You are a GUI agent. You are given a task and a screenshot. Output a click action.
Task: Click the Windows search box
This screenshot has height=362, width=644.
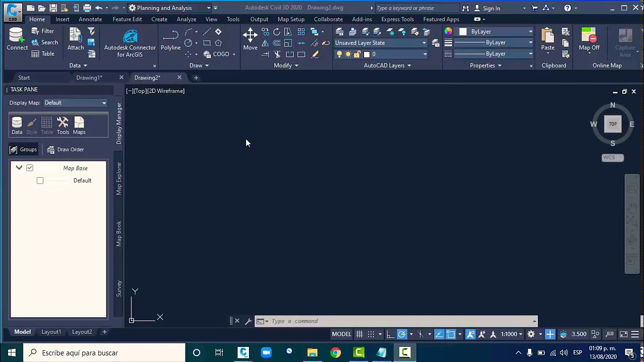(x=104, y=352)
